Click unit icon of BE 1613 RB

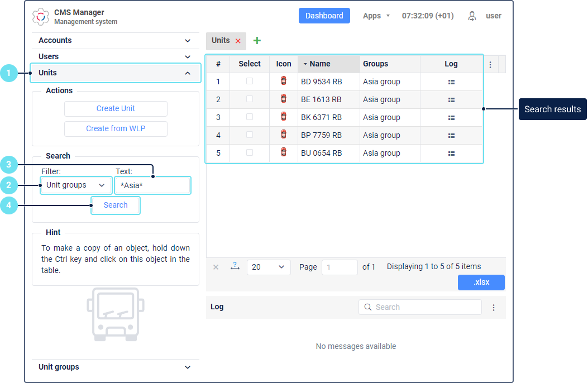(x=284, y=99)
